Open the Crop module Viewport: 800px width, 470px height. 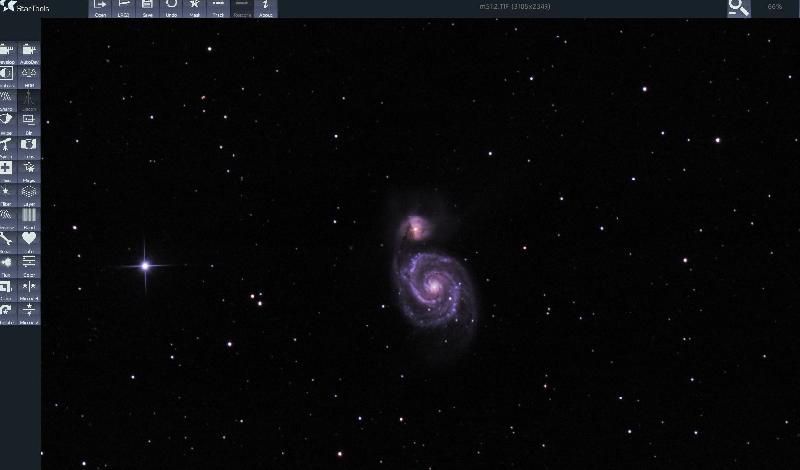(7, 290)
